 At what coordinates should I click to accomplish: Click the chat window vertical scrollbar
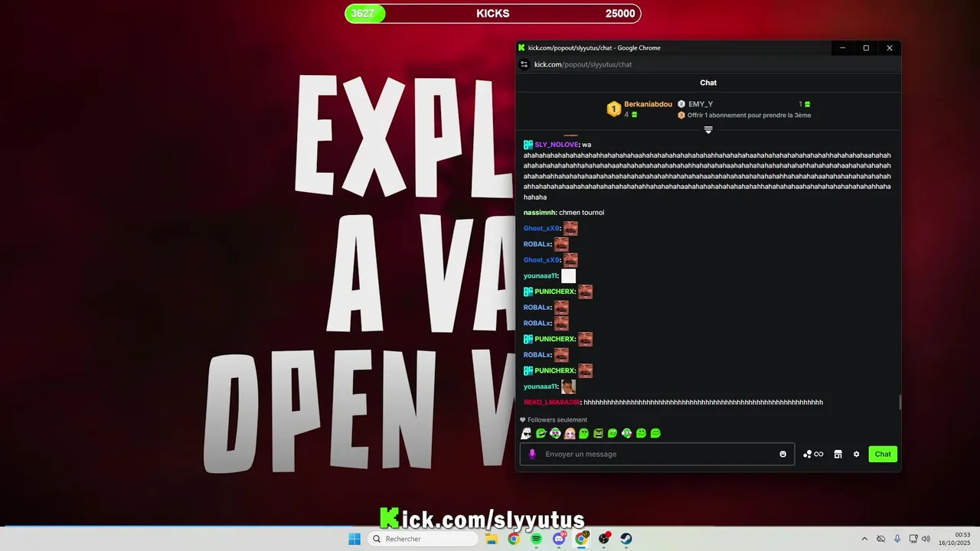[x=900, y=403]
